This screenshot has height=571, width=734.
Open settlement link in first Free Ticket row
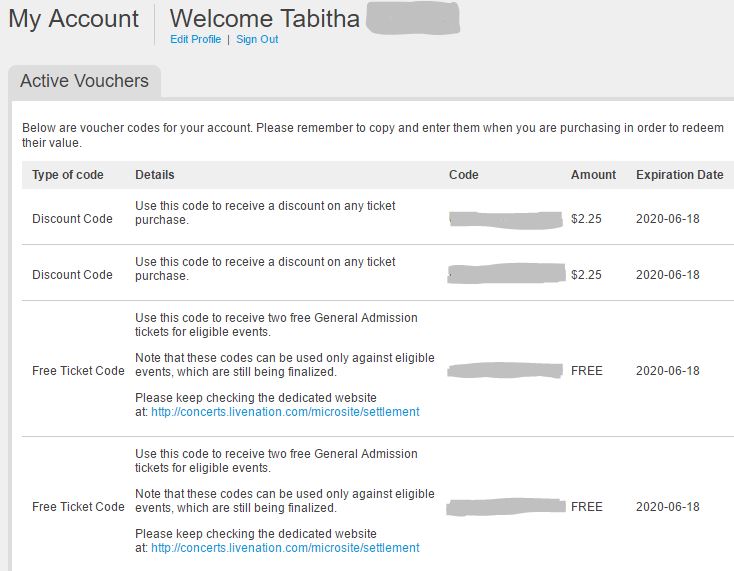285,412
